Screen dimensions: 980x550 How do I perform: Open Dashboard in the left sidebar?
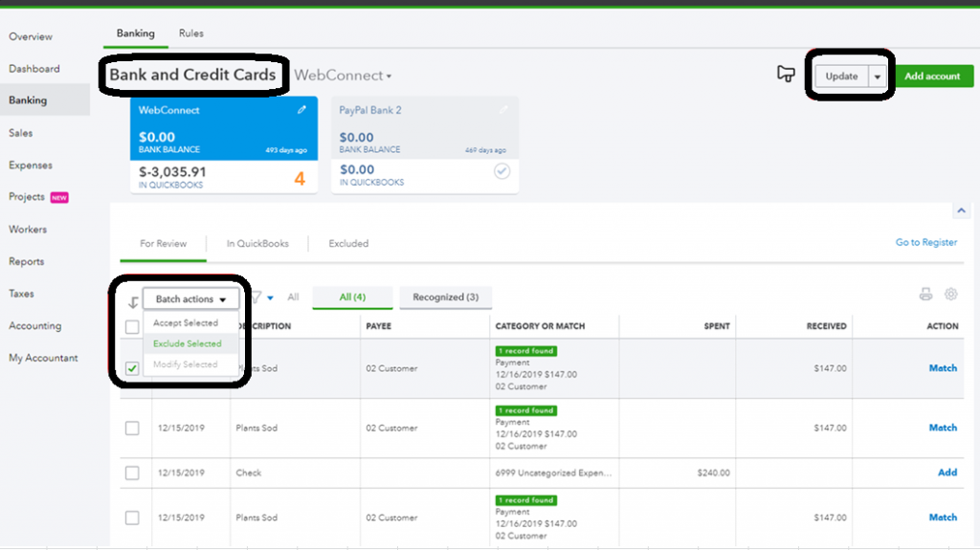click(34, 69)
